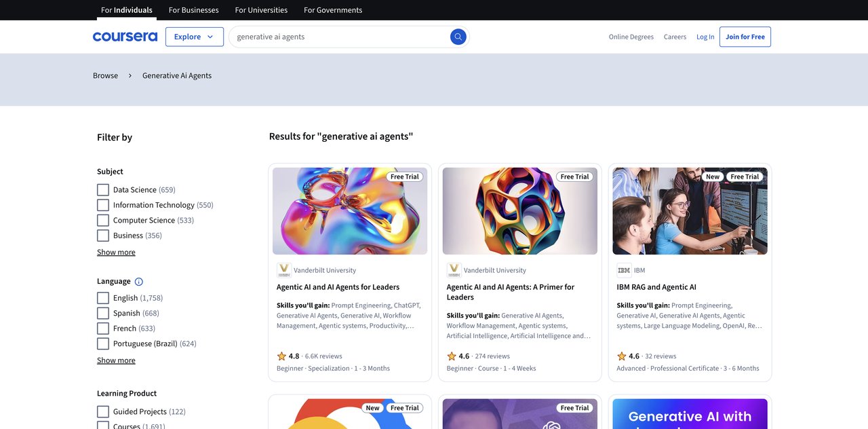Open the IBM RAG and Agentic AI thumbnail
Screen dimensions: 868x429
(x=690, y=211)
